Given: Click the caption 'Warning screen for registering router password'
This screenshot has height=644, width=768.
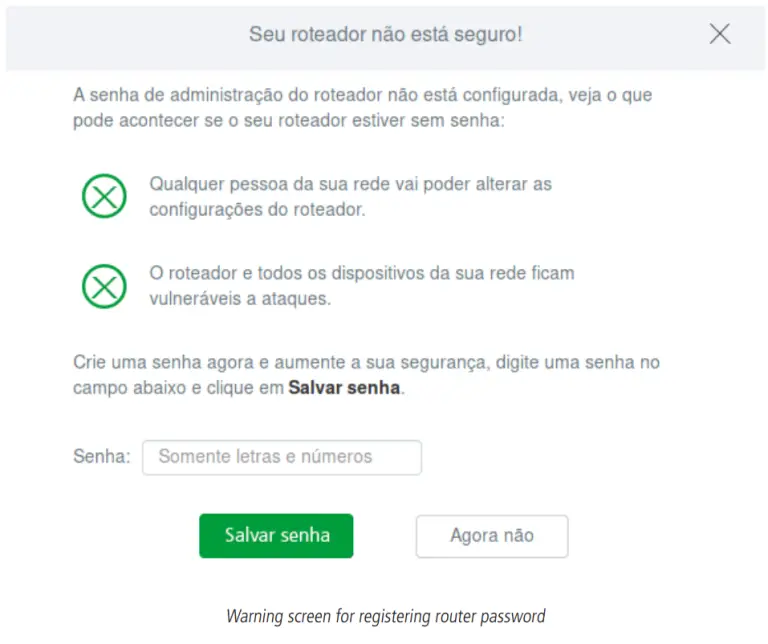Looking at the screenshot, I should pos(385,616).
